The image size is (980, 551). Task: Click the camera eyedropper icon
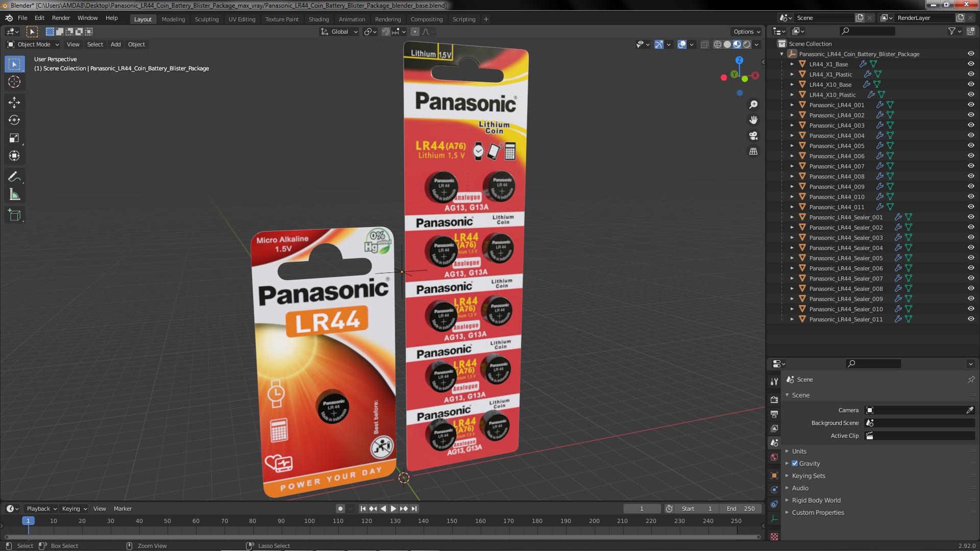pyautogui.click(x=970, y=410)
